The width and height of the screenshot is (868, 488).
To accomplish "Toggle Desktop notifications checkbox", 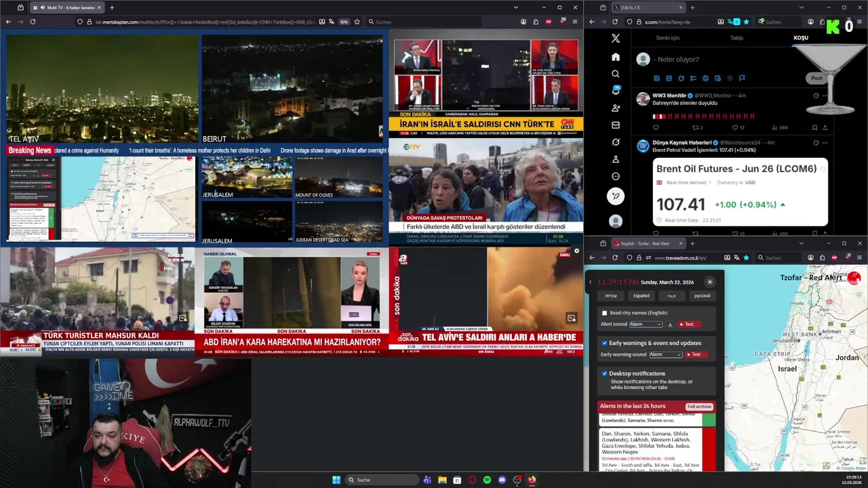I will pyautogui.click(x=604, y=373).
